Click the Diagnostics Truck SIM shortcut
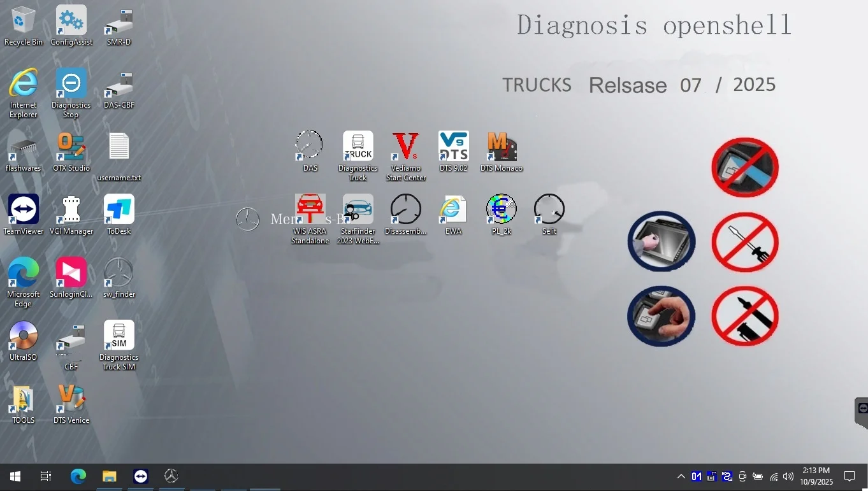The width and height of the screenshot is (868, 491). click(119, 346)
